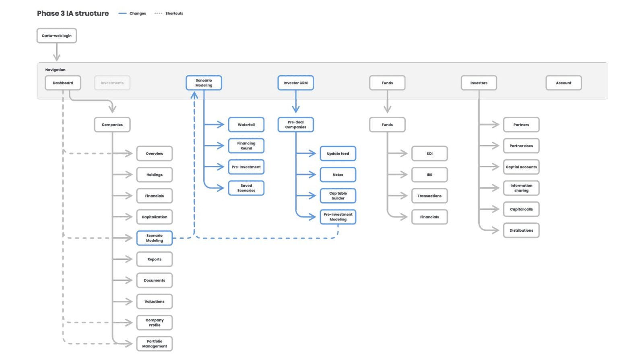Viewport: 644px width, 362px height.
Task: Click Financials under Funds
Action: click(429, 217)
